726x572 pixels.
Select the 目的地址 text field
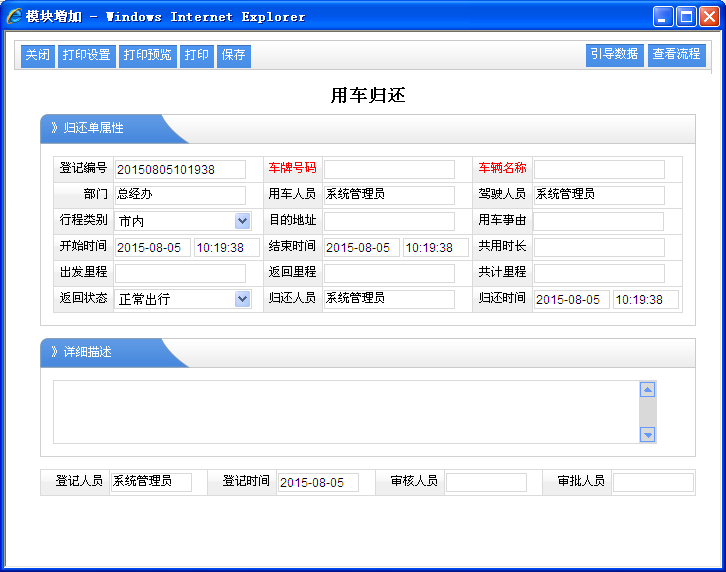pyautogui.click(x=388, y=221)
